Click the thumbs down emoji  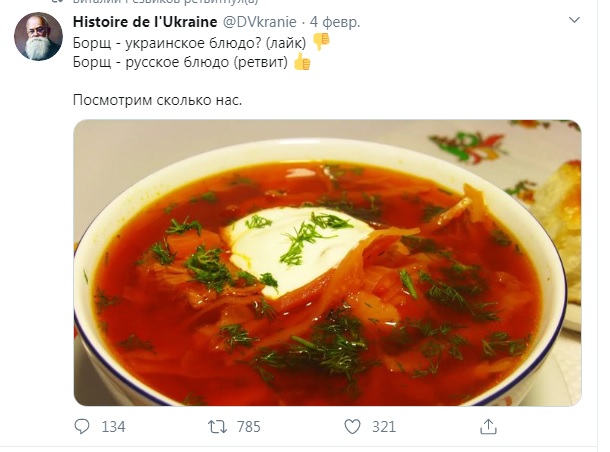point(321,41)
